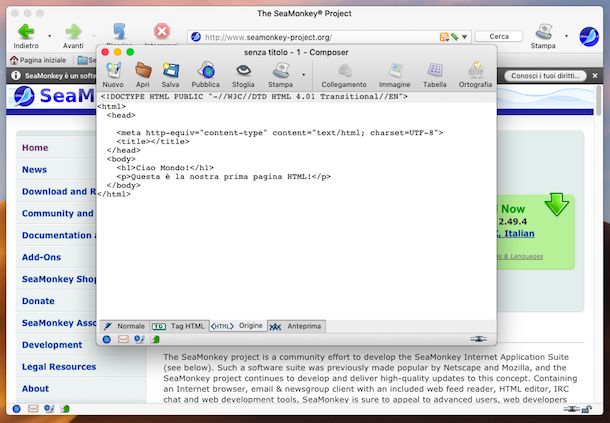Open the Indietro history dropdown arrow
Screen dimensions: 610x423
tap(49, 36)
